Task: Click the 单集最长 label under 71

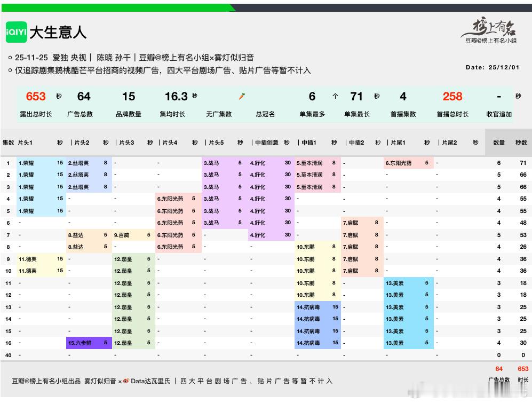Action: pyautogui.click(x=356, y=114)
